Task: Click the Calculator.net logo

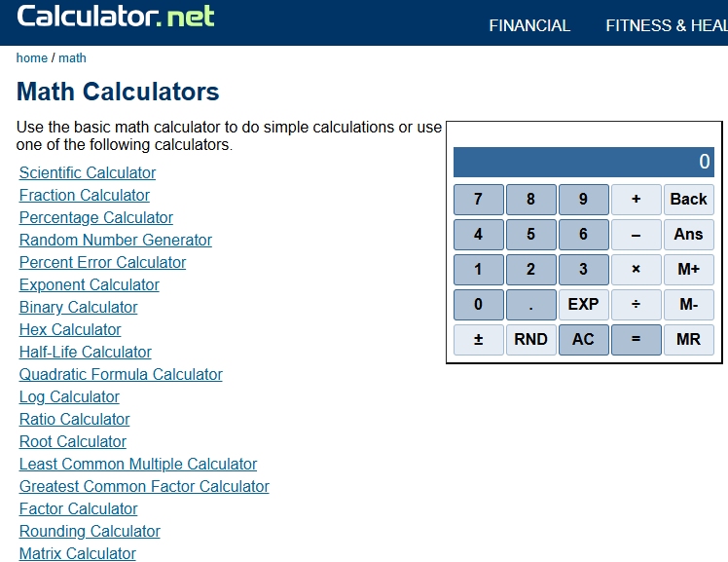Action: 116,17
